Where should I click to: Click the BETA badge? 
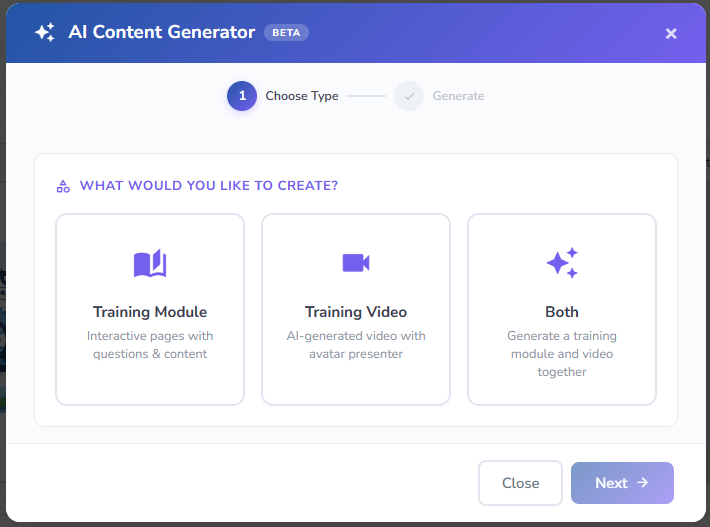coord(286,32)
